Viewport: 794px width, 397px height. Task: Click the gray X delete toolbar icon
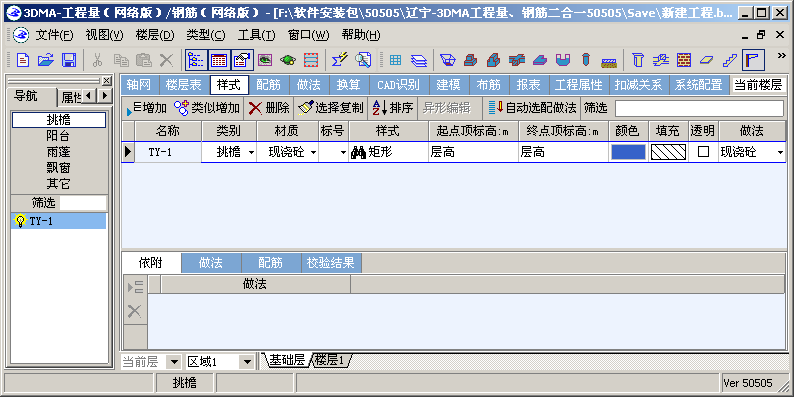(166, 60)
